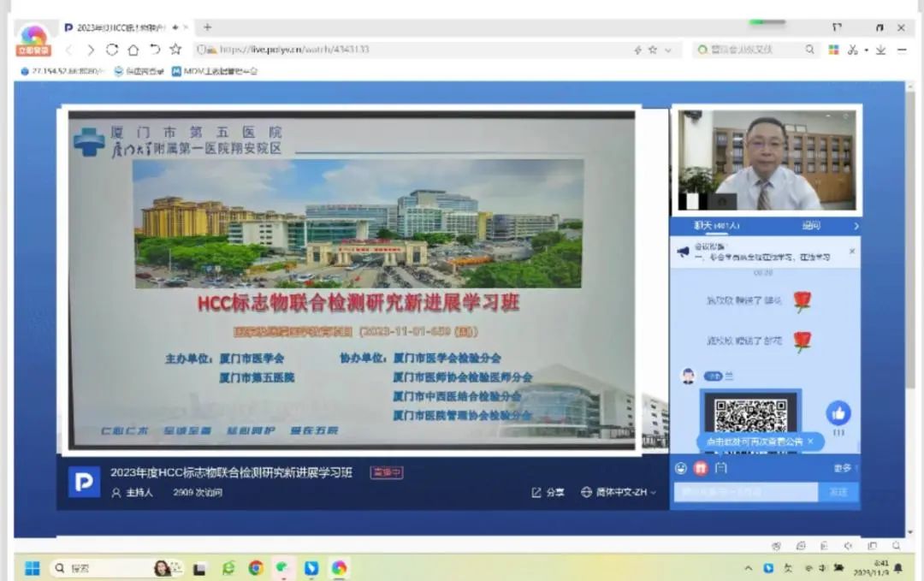
Task: Click the browser back arrow
Action: click(70, 50)
